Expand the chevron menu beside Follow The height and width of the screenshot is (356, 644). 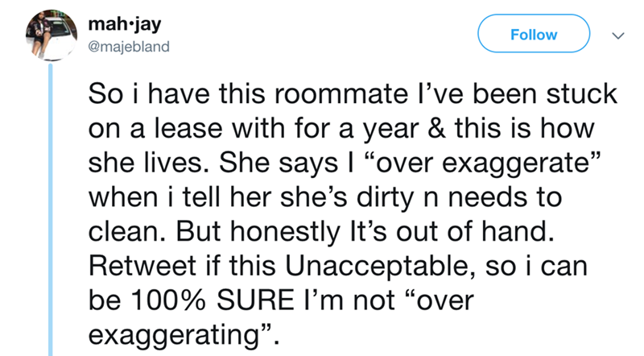click(x=616, y=35)
